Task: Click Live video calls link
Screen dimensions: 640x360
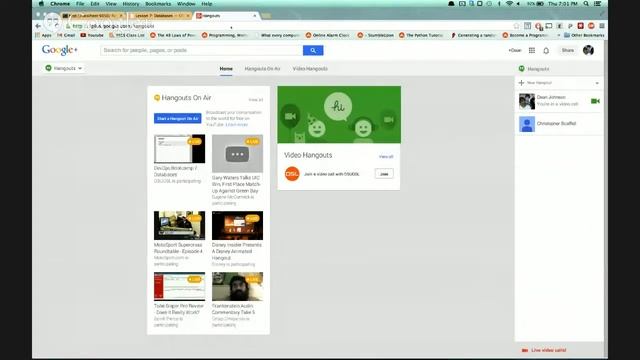Action: [549, 350]
